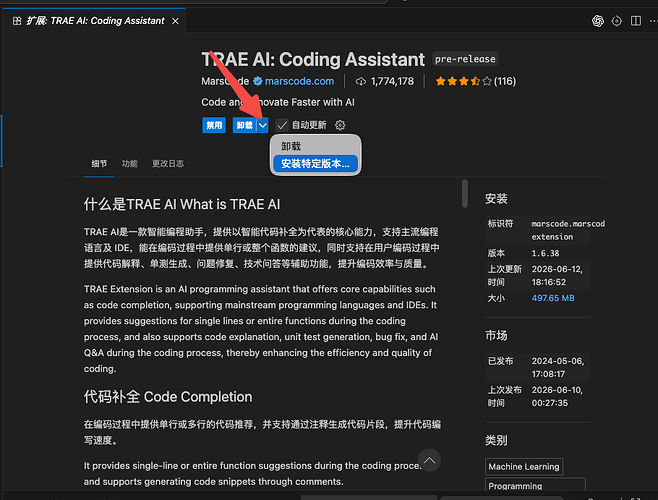Switch to the 细节 tab
This screenshot has width=658, height=500.
99,163
